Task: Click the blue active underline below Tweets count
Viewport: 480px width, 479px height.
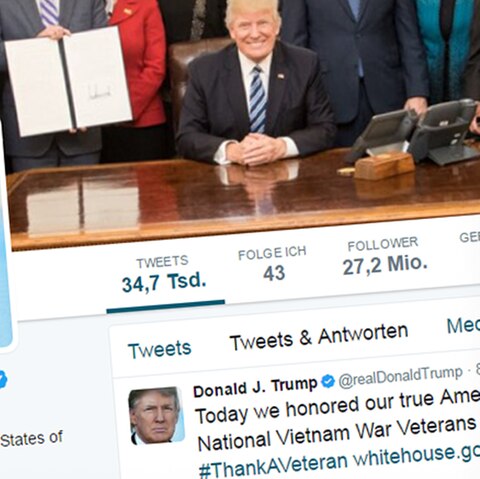Action: pyautogui.click(x=166, y=307)
